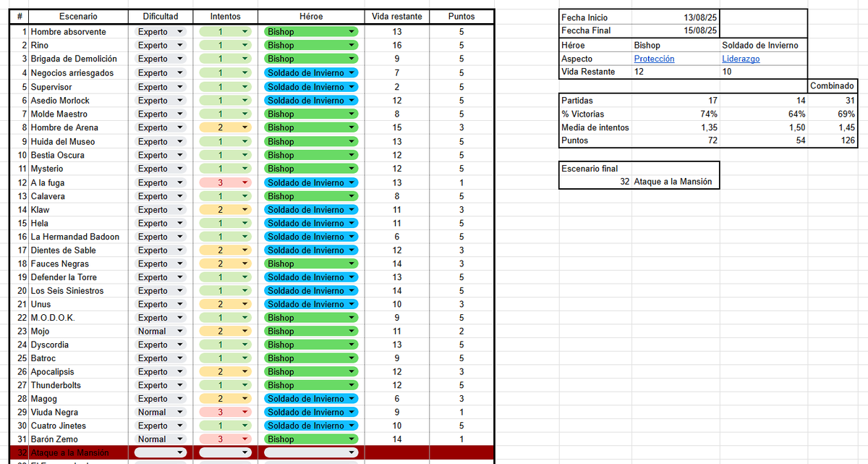Select the Ataque a la Mansión final scenario cell
Screen dimensions: 868x464
pos(676,182)
